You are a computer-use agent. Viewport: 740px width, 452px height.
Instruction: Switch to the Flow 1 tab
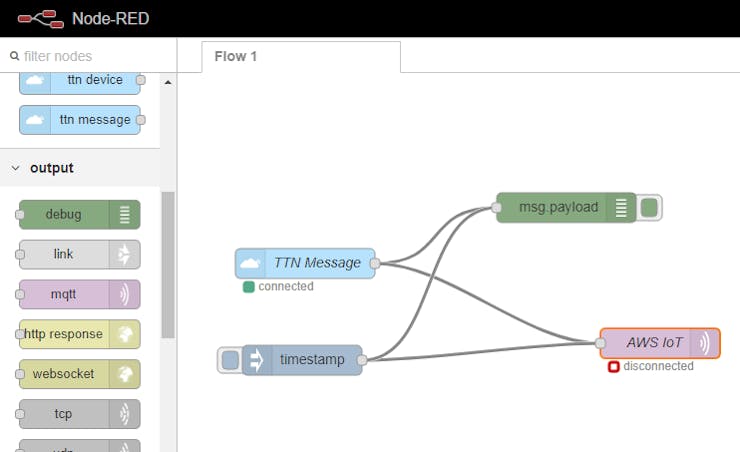click(x=301, y=57)
